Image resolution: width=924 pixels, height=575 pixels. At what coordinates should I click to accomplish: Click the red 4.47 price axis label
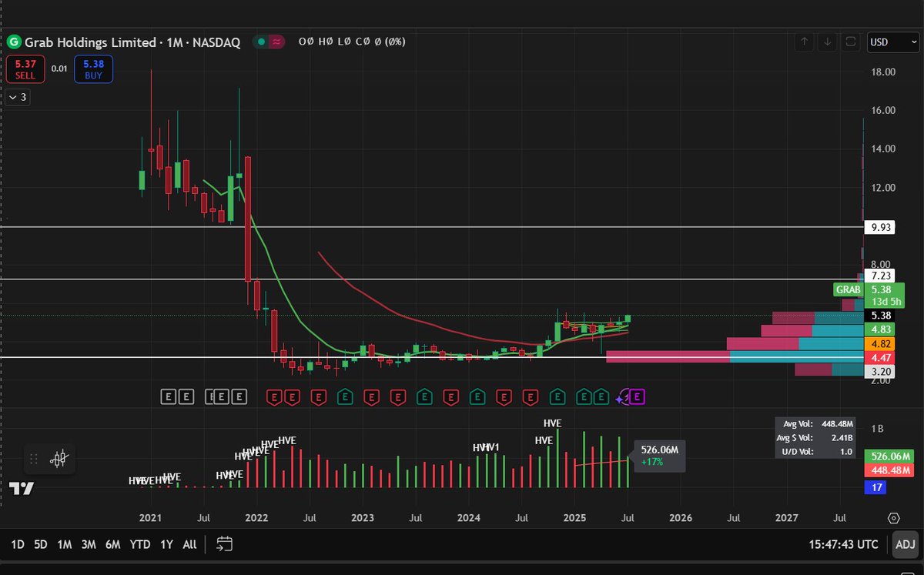(x=881, y=357)
